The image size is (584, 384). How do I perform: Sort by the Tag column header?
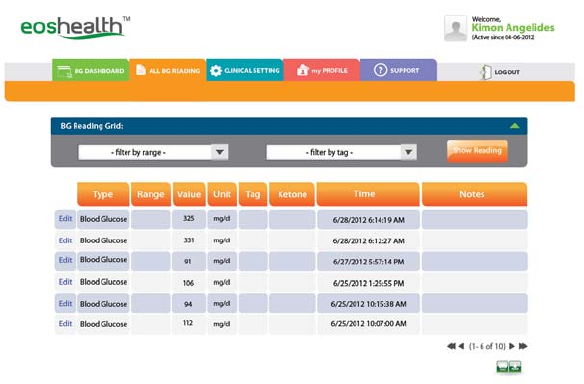(x=253, y=194)
